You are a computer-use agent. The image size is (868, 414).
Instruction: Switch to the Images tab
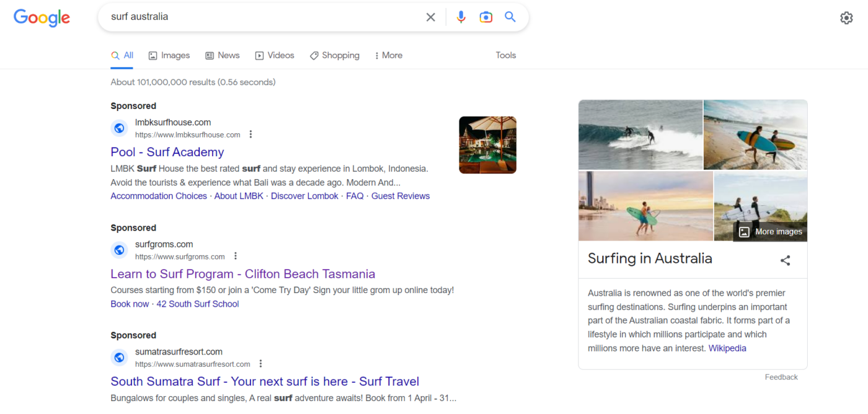click(169, 55)
